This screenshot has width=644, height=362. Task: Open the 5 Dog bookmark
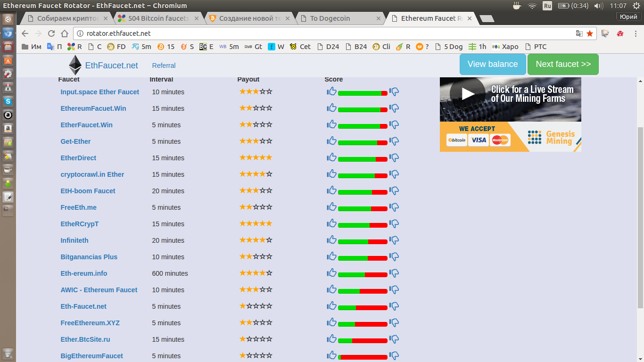(448, 47)
